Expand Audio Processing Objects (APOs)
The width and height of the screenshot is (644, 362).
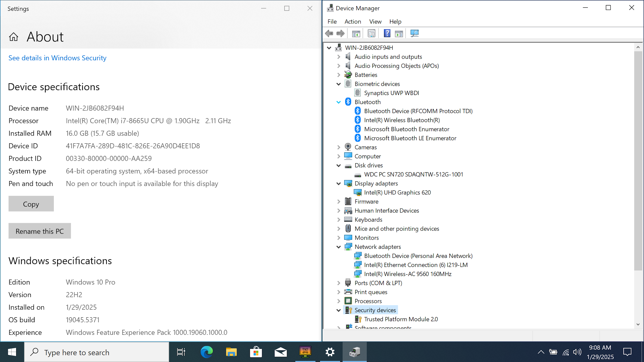pos(339,66)
